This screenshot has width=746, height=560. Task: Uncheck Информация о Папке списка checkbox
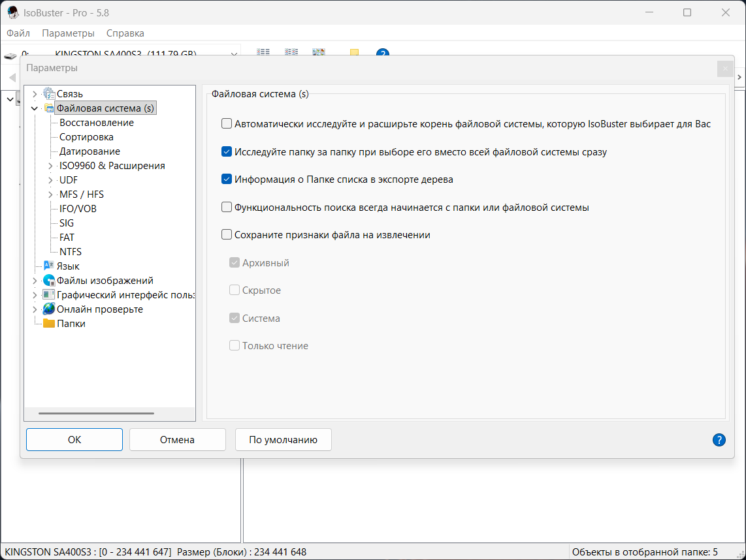tap(227, 179)
